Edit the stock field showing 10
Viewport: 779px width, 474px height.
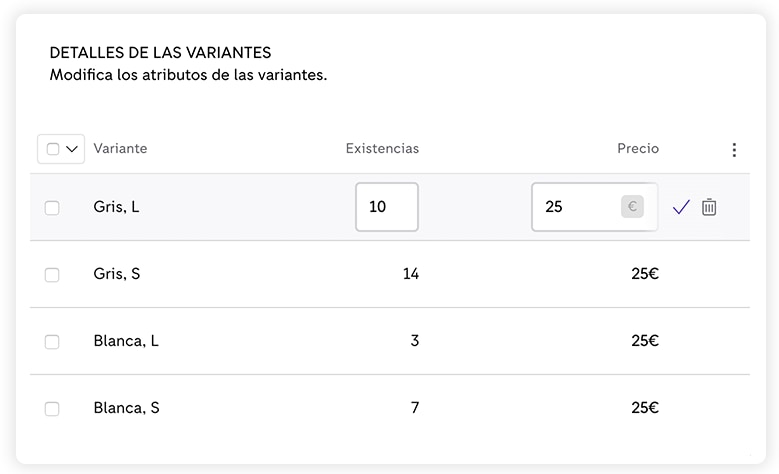[387, 207]
